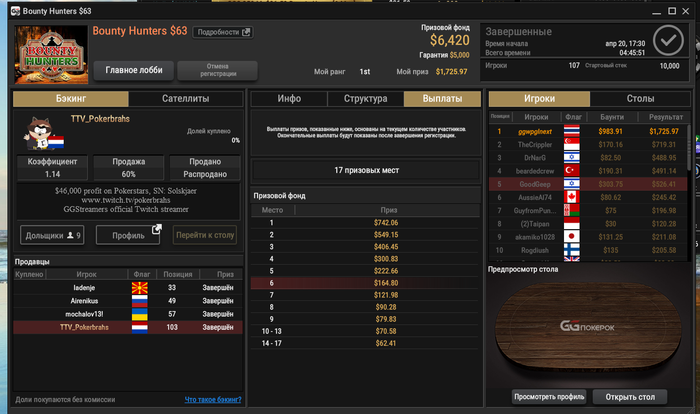Click the flag icon next to ladenje
This screenshot has width=700, height=414.
pos(140,288)
